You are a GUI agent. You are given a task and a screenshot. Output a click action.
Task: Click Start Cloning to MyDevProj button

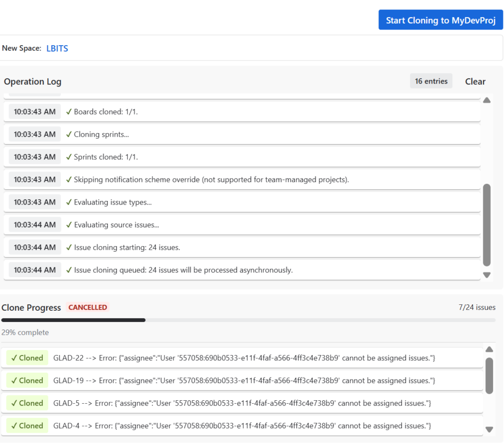point(441,20)
